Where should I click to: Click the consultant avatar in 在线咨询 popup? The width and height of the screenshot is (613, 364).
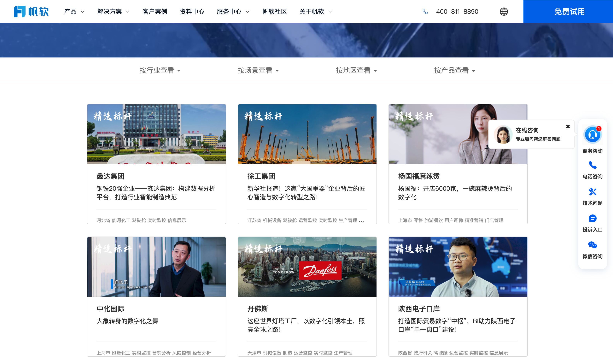[x=503, y=134]
